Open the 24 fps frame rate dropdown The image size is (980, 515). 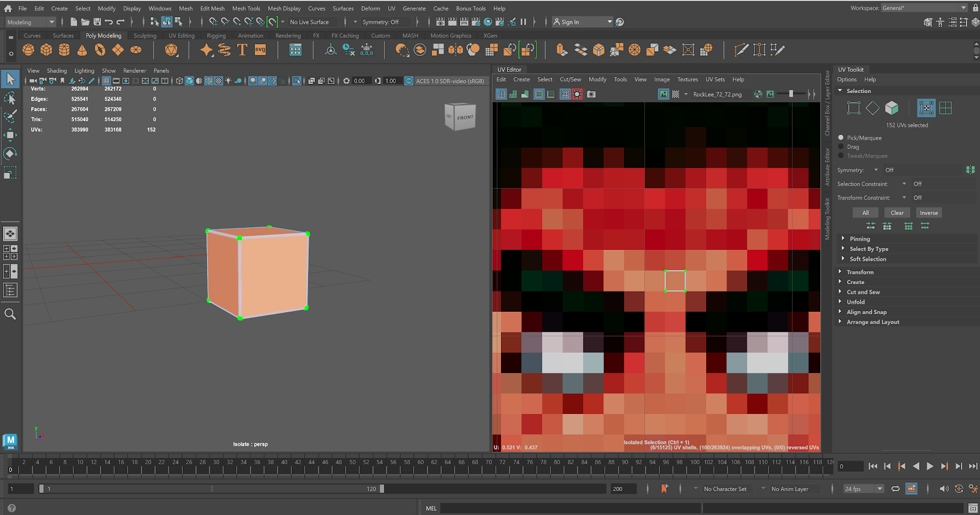(864, 489)
